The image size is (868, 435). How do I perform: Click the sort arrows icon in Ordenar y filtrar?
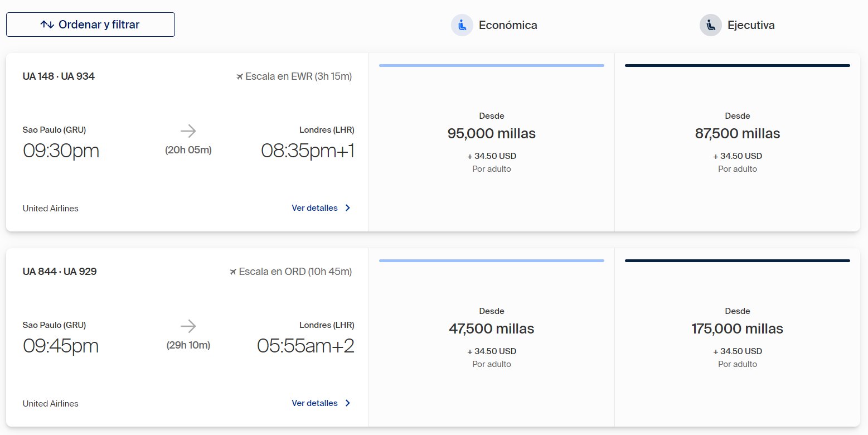pos(47,25)
